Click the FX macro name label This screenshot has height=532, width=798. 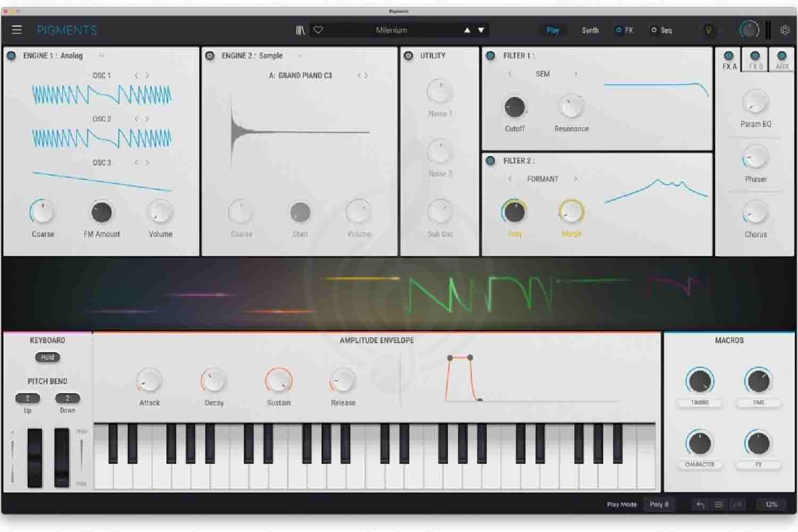tap(759, 464)
